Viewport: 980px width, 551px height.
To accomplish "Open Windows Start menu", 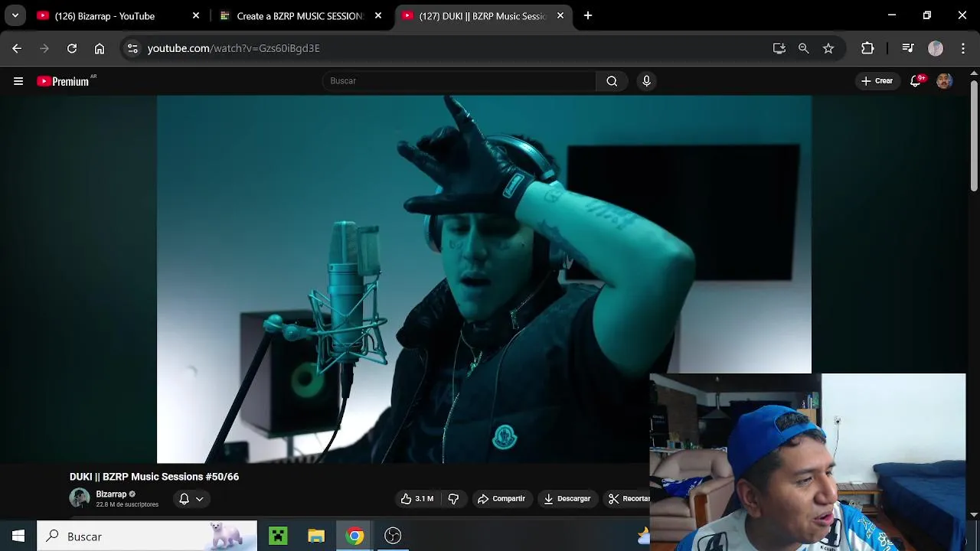I will pos(18,536).
